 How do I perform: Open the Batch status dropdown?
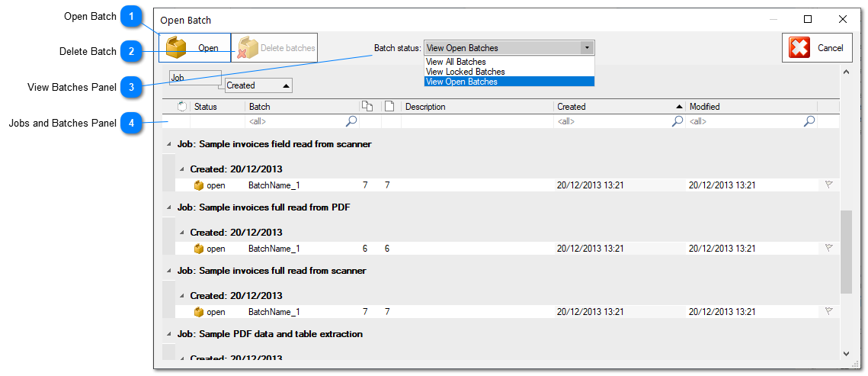[586, 47]
